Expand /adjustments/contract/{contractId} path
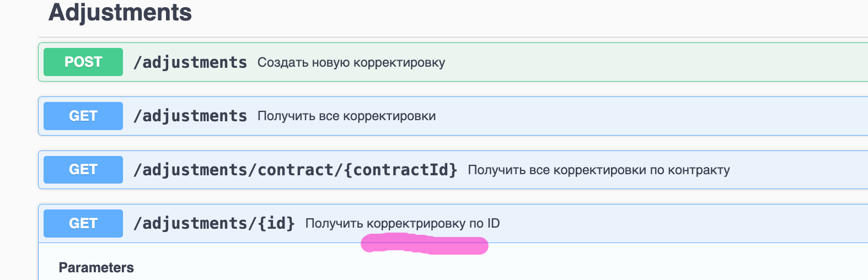This screenshot has width=868, height=280. coord(296,170)
